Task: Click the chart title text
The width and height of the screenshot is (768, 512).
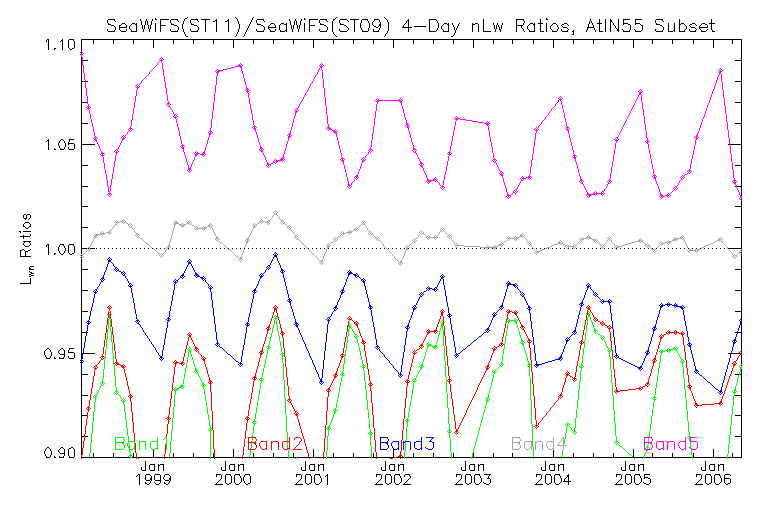Action: (x=410, y=25)
